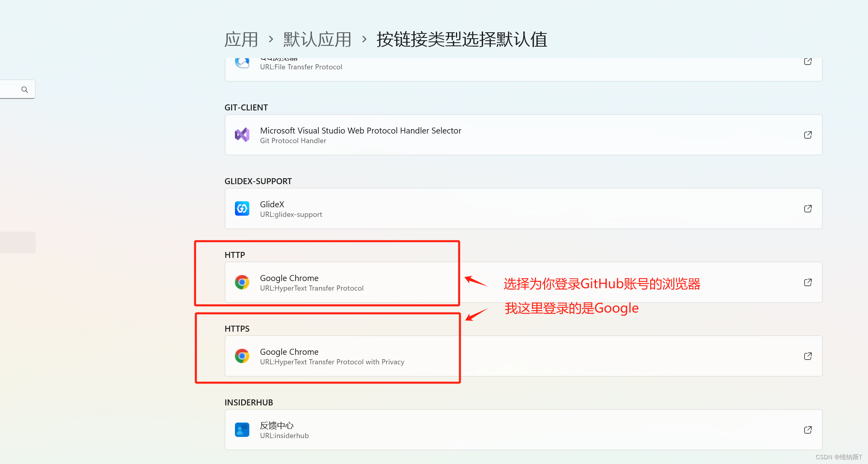Click the QQ browser icon at top

242,63
